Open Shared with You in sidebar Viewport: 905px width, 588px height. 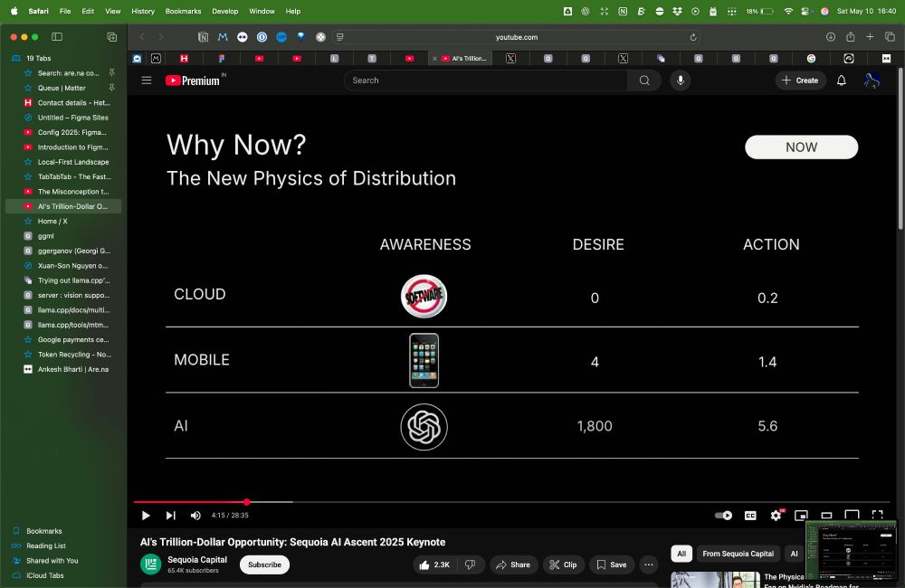pos(63,560)
